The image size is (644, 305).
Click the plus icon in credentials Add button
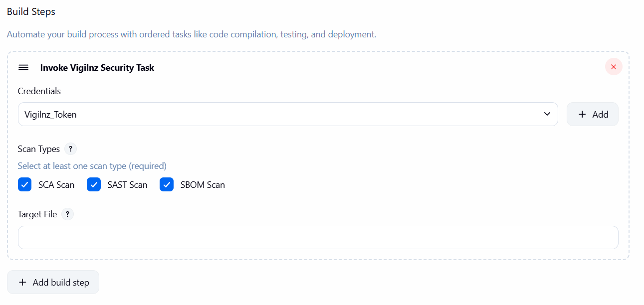[x=582, y=114]
